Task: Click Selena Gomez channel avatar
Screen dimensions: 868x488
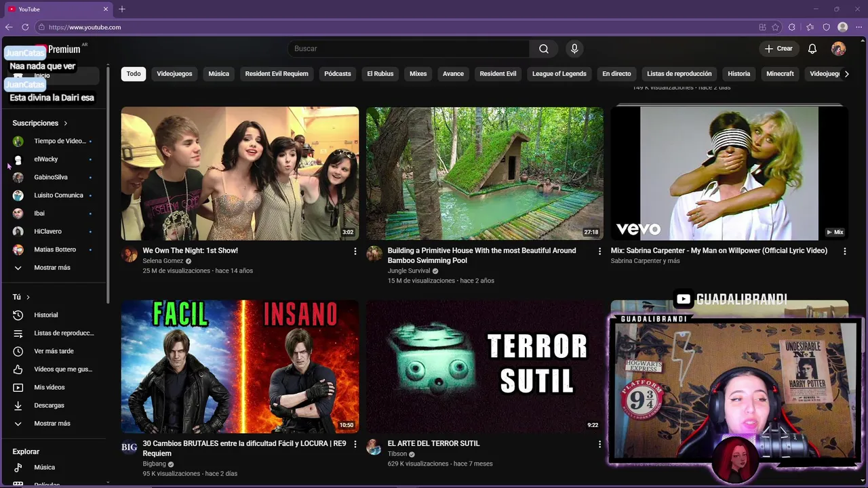Action: point(129,254)
